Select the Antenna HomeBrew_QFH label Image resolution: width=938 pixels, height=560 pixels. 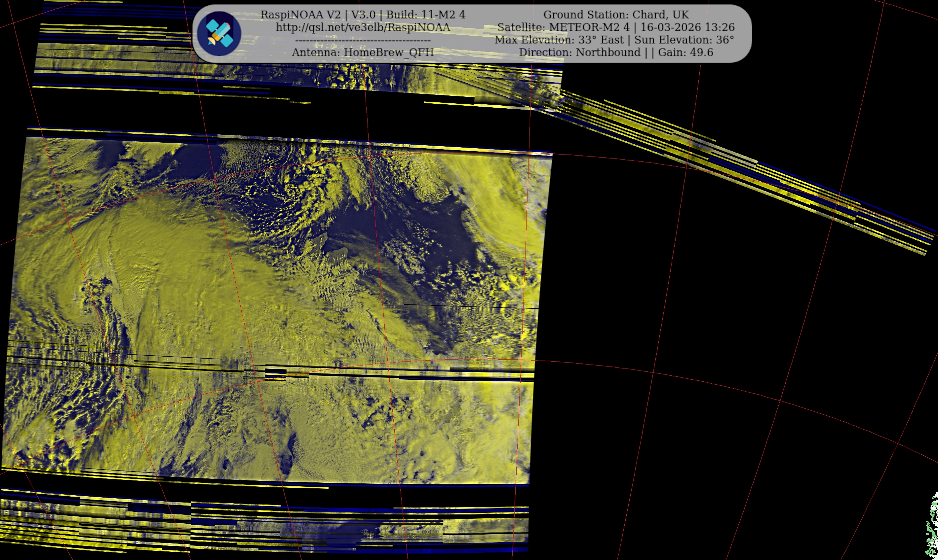(x=363, y=52)
